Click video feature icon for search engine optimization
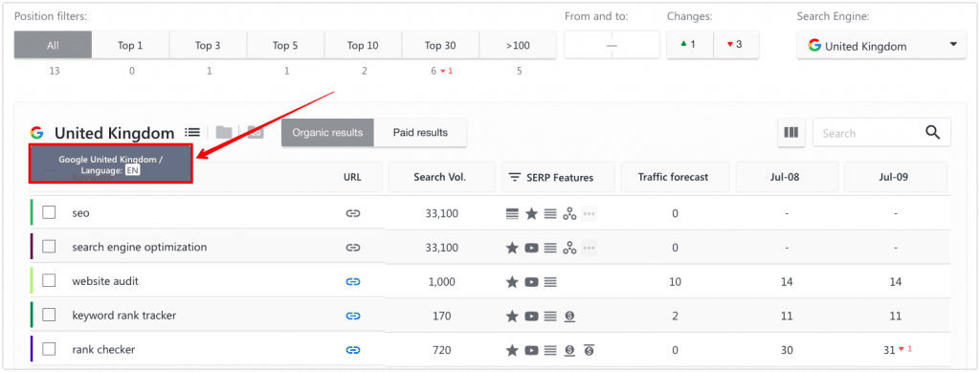The width and height of the screenshot is (980, 372). [x=531, y=248]
